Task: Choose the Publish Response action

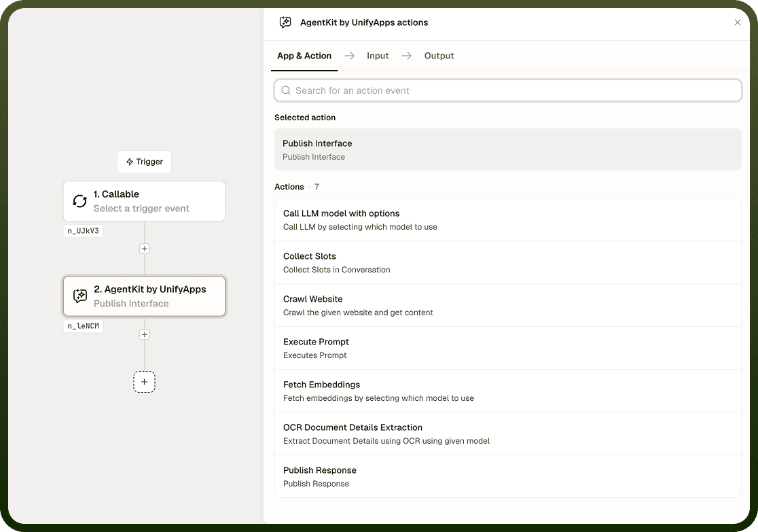Action: pyautogui.click(x=508, y=476)
